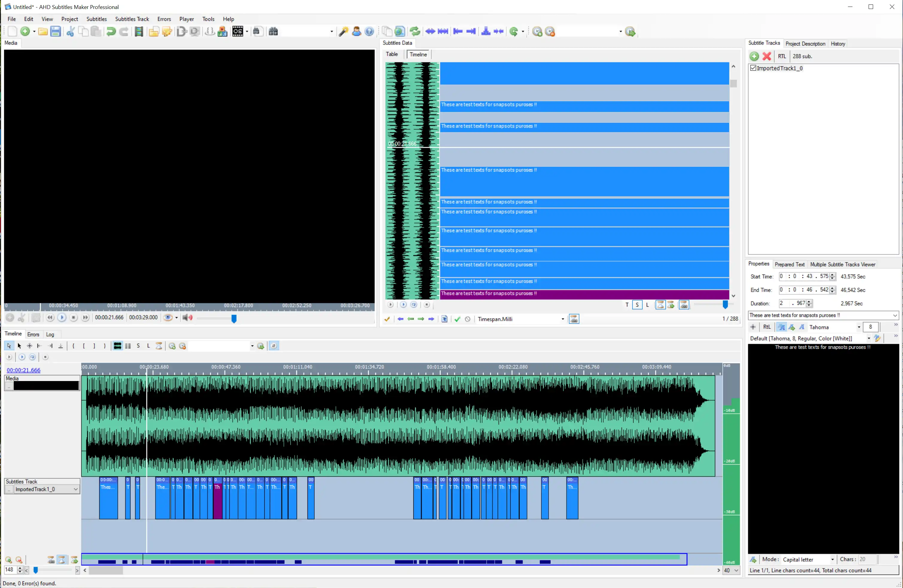The width and height of the screenshot is (903, 588).
Task: Click the open folder icon in main toolbar
Action: [43, 31]
